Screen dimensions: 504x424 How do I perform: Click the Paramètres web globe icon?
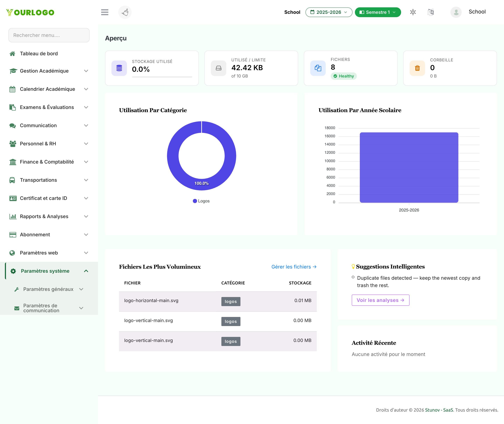[x=12, y=253]
